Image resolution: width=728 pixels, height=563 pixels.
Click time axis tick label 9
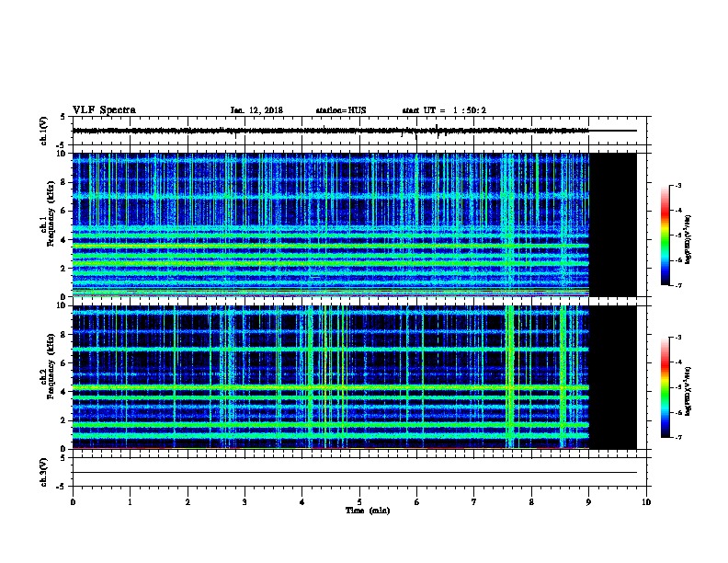pos(588,501)
